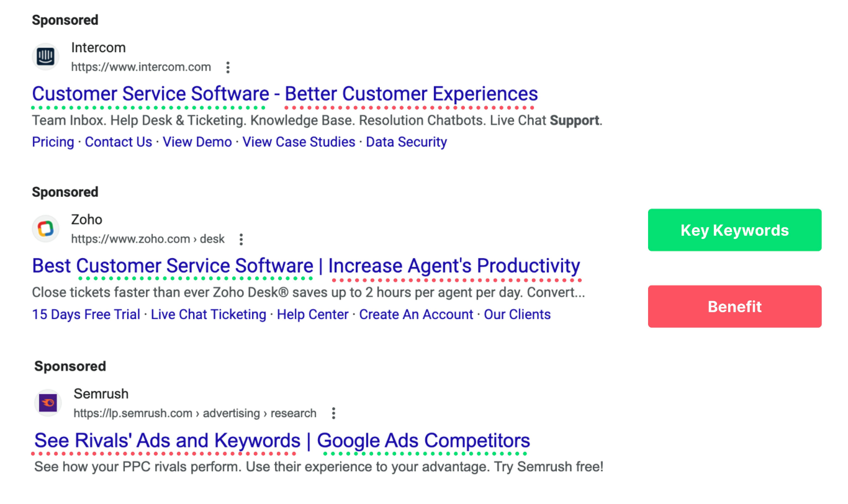Open the View Case Studies sitelink
848x504 pixels.
pyautogui.click(x=299, y=142)
